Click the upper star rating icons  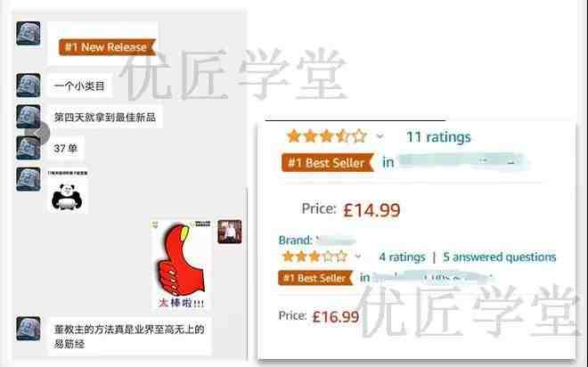[x=327, y=136]
